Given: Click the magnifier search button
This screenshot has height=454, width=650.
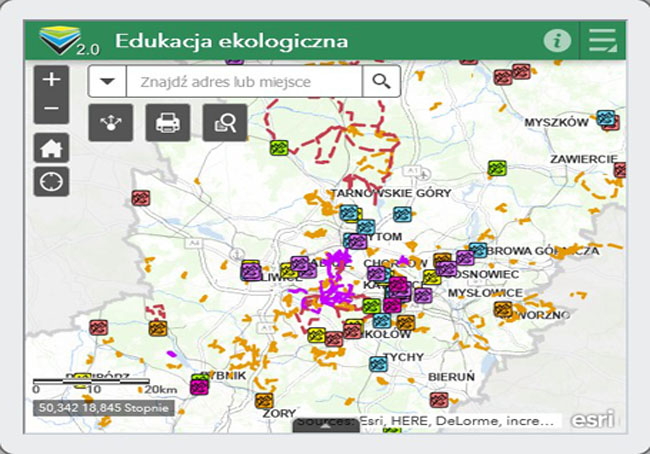Looking at the screenshot, I should pyautogui.click(x=381, y=81).
